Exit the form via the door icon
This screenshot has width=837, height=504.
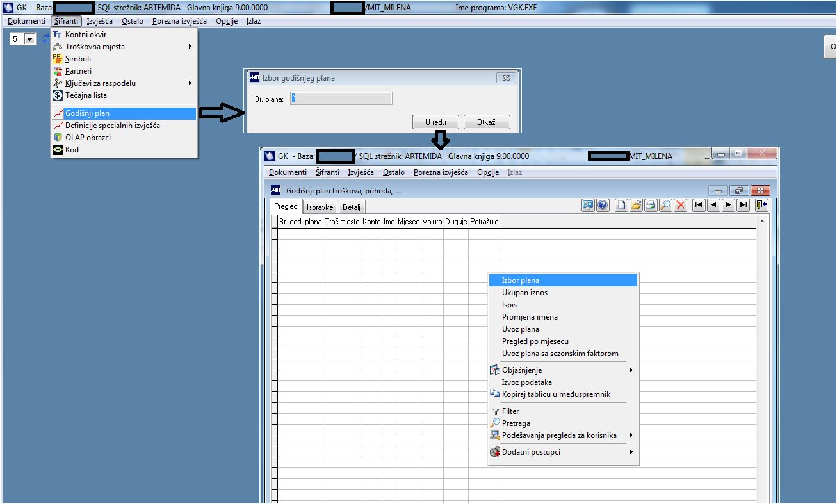[761, 205]
